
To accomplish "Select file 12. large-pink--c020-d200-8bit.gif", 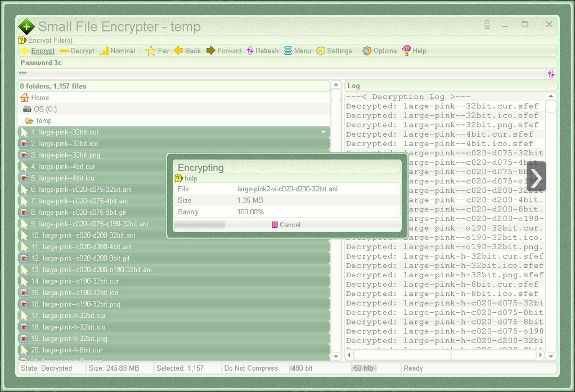I will [x=174, y=259].
